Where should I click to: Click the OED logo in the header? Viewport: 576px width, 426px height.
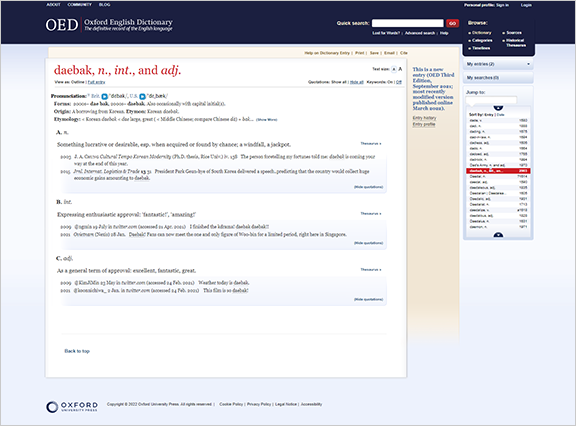click(x=62, y=25)
